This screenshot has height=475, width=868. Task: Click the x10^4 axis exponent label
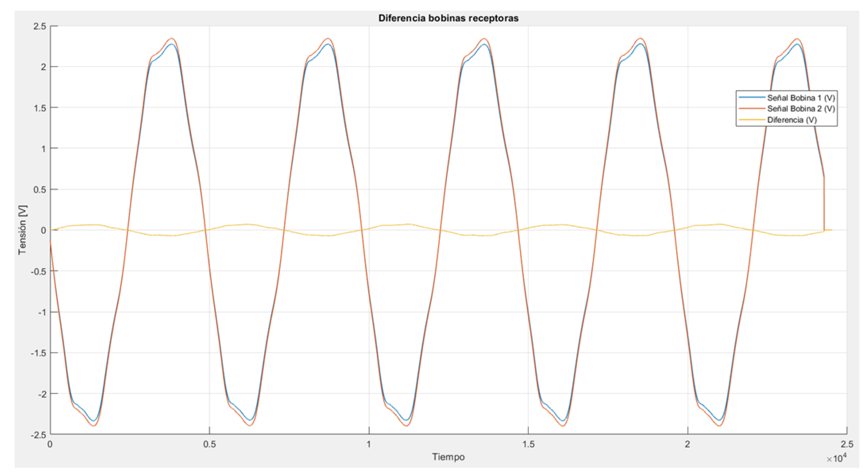[836, 459]
